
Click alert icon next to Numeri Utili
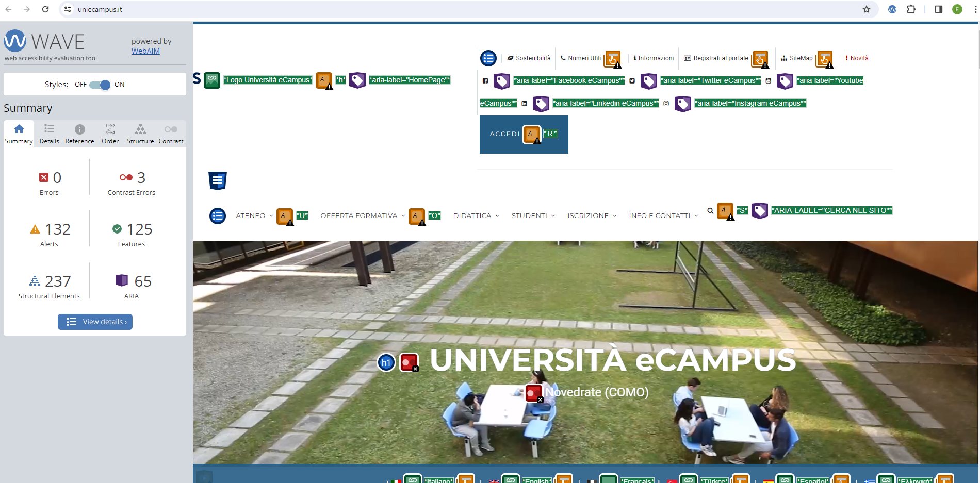[x=613, y=59]
